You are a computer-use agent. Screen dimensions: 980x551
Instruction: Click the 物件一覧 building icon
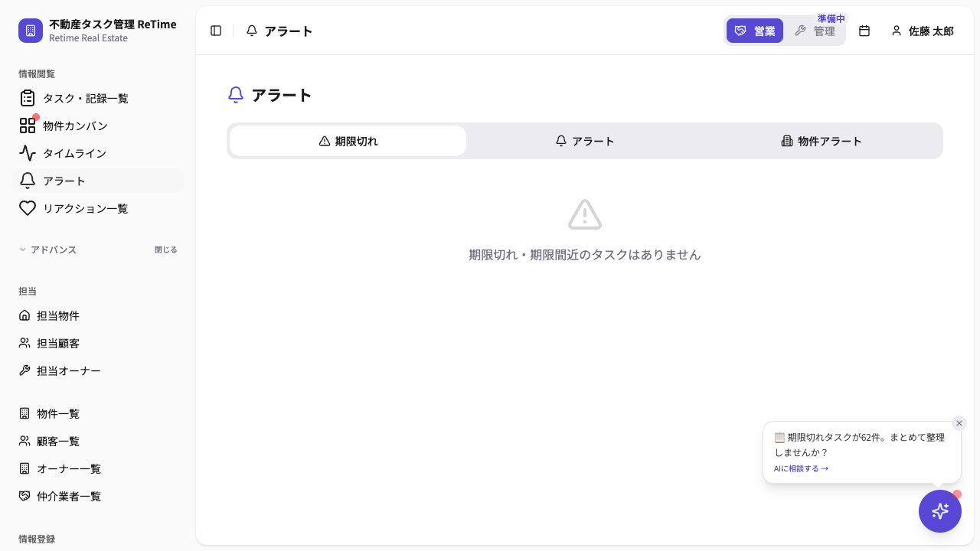(x=24, y=413)
